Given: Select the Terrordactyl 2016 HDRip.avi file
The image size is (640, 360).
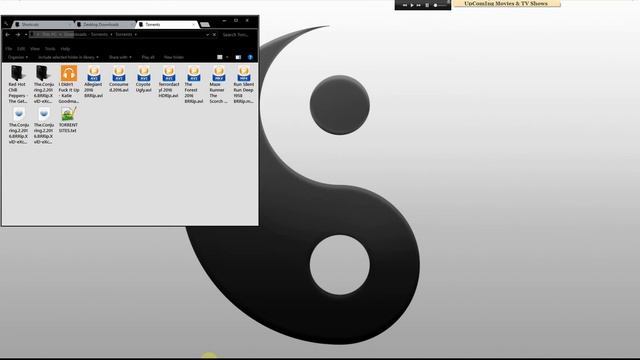Looking at the screenshot, I should pyautogui.click(x=169, y=82).
